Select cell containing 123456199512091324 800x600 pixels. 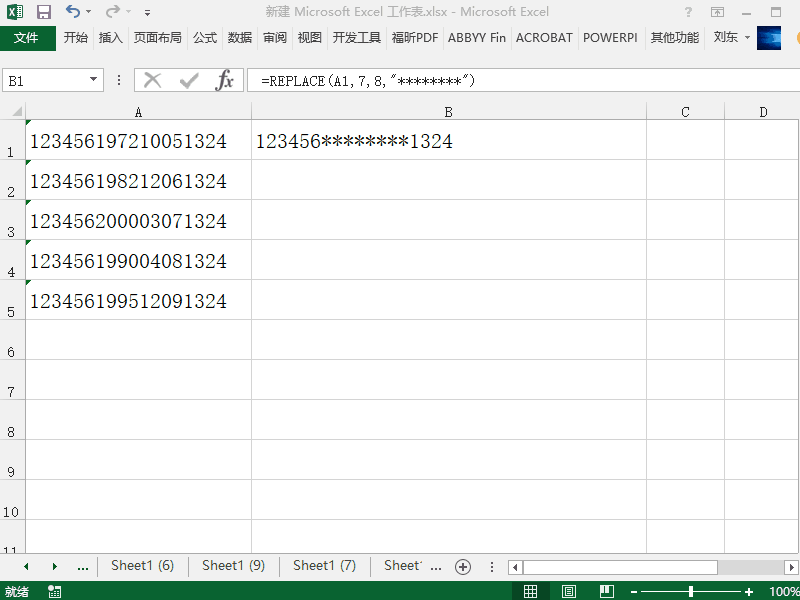[138, 300]
